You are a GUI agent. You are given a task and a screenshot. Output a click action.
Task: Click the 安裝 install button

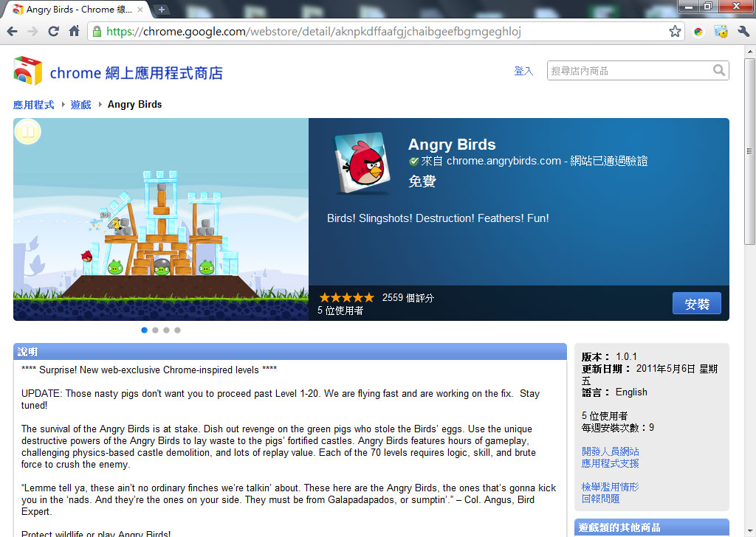(x=697, y=303)
